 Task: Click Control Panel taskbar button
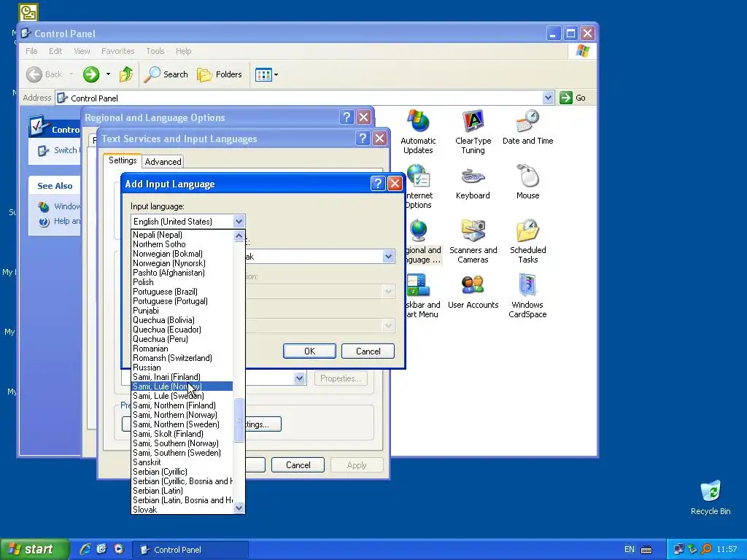tap(190, 550)
